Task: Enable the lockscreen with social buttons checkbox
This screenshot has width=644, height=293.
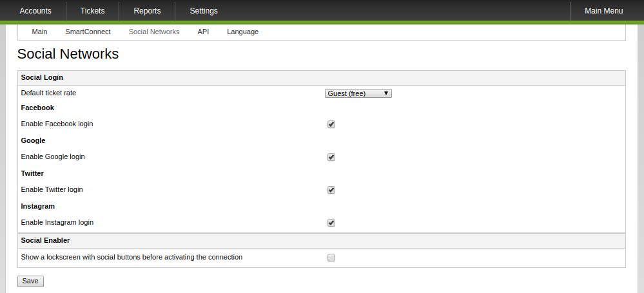Action: [x=331, y=258]
